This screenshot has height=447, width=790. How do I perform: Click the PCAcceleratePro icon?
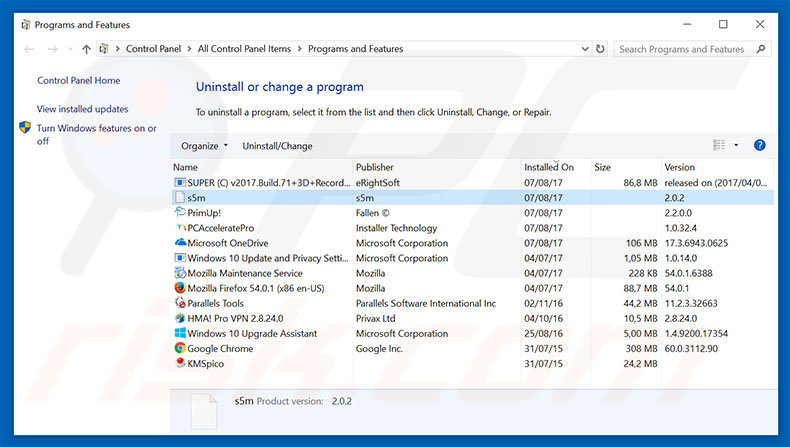181,228
